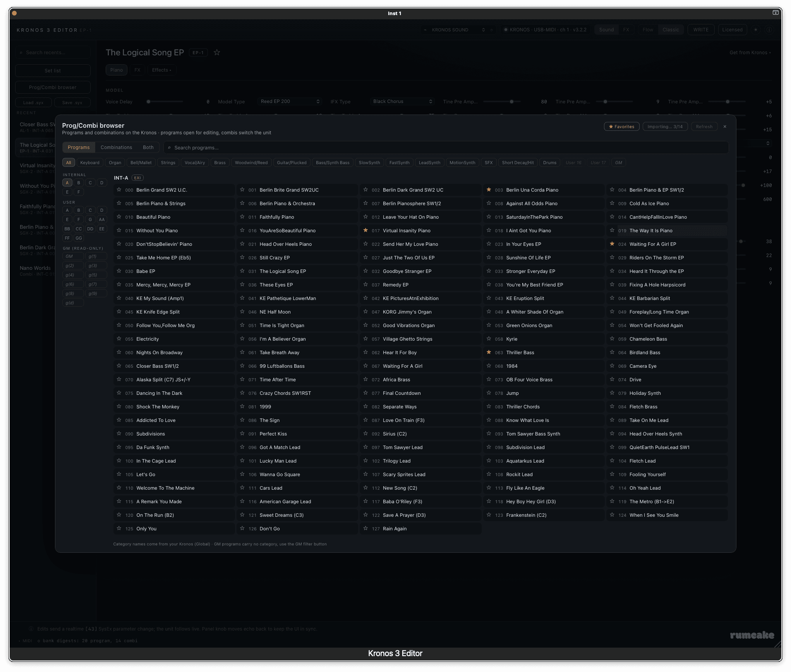Filter by LeadSynth category

tap(429, 163)
